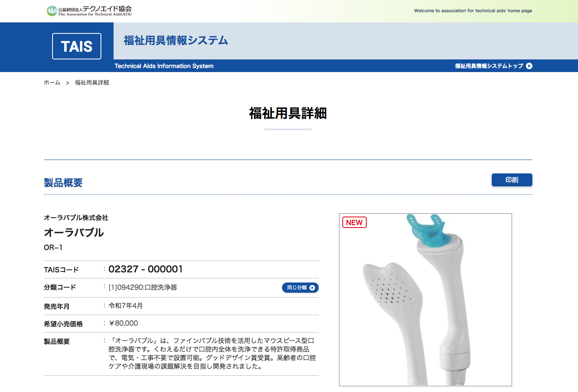The height and width of the screenshot is (392, 578).
Task: Click the TAIS code 02327 - 000001
Action: coord(146,269)
